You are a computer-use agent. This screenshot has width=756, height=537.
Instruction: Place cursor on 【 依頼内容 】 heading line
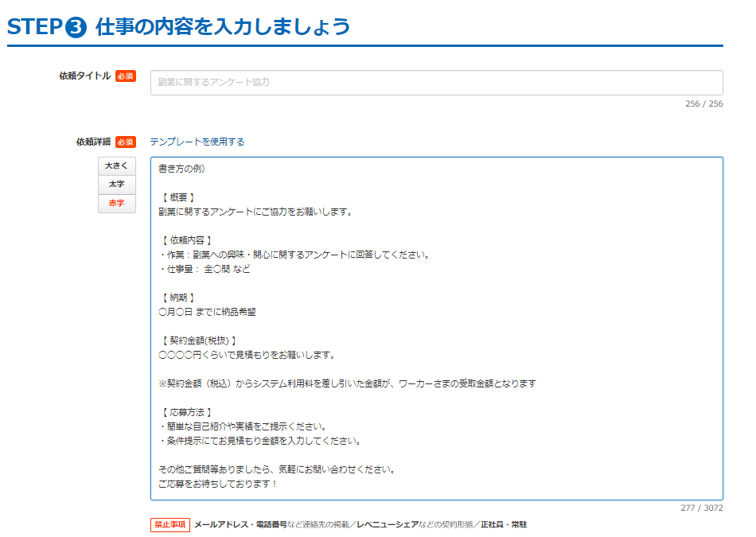coord(185,240)
